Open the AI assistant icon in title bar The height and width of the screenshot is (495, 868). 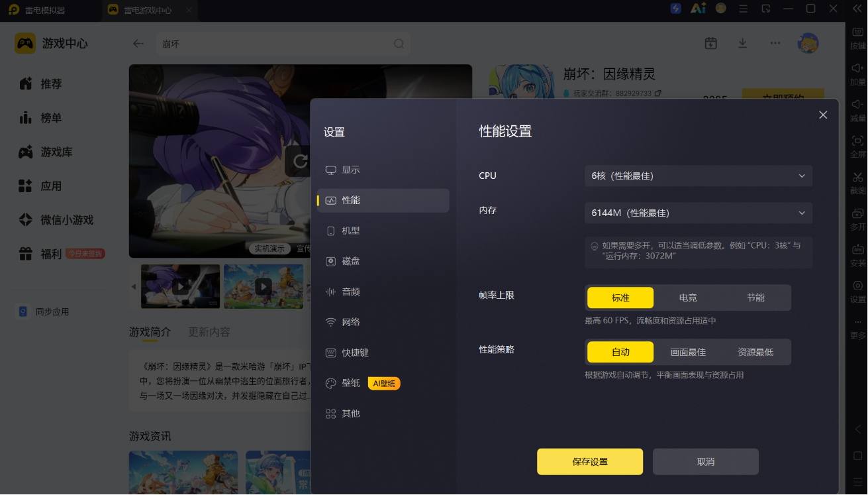click(698, 9)
